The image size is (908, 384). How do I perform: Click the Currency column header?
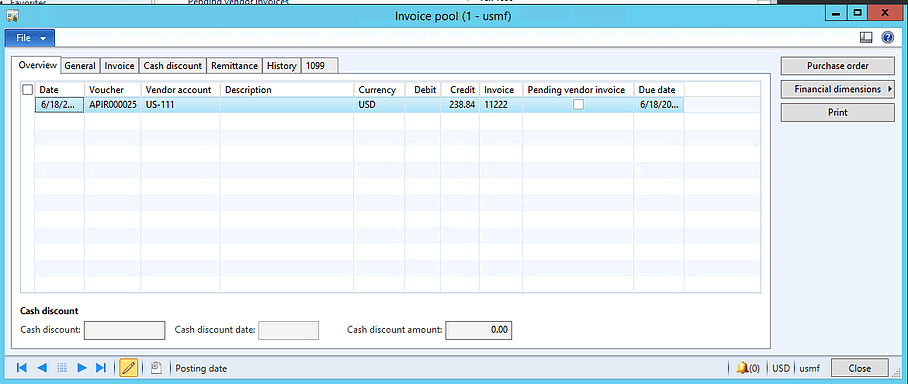coord(379,90)
